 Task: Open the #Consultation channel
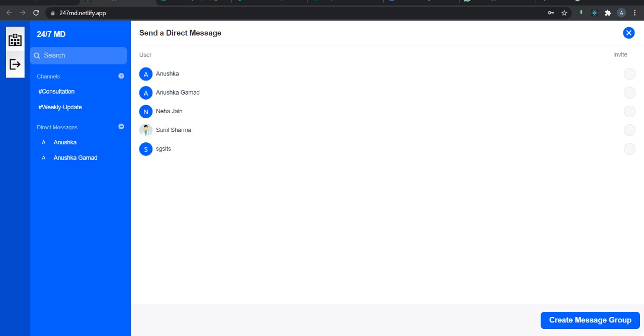[x=56, y=92]
